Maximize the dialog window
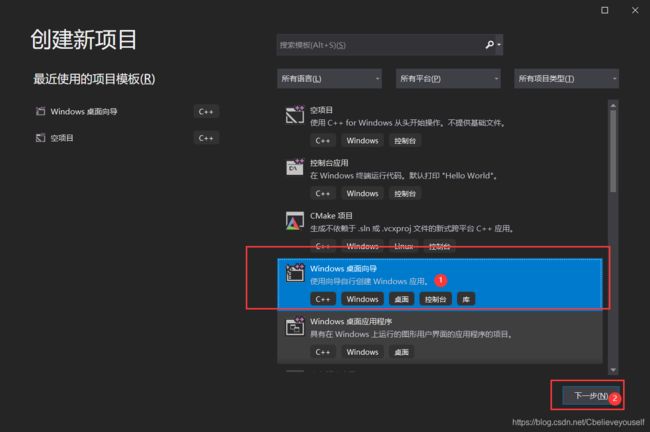 pyautogui.click(x=605, y=10)
